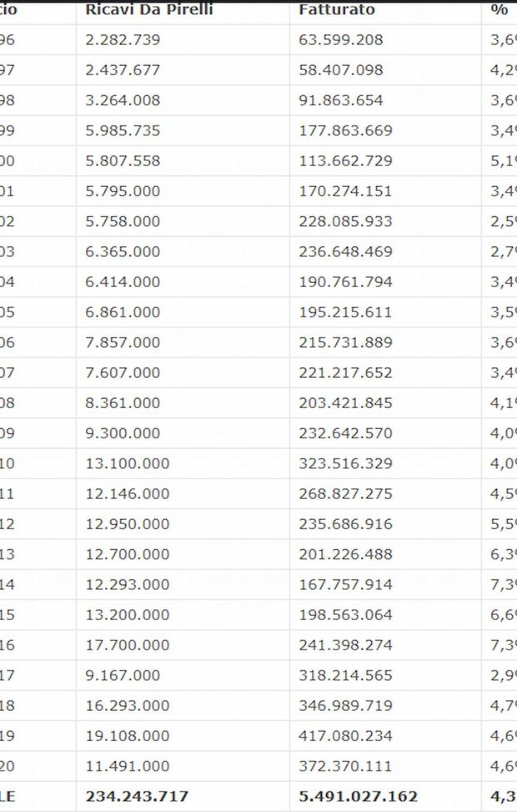Viewport: 517px width, 812px height.
Task: Select the Fatturato cell 323.516.329
Action: point(345,463)
